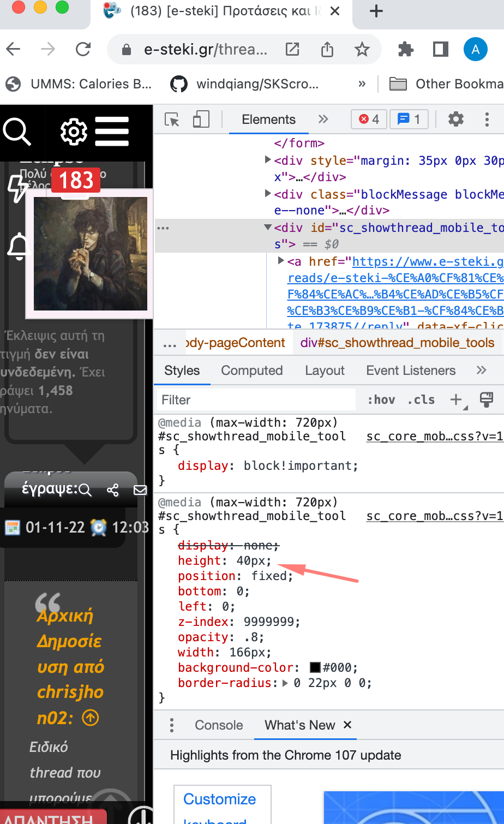
Task: Switch to the Layout tab
Action: click(325, 371)
